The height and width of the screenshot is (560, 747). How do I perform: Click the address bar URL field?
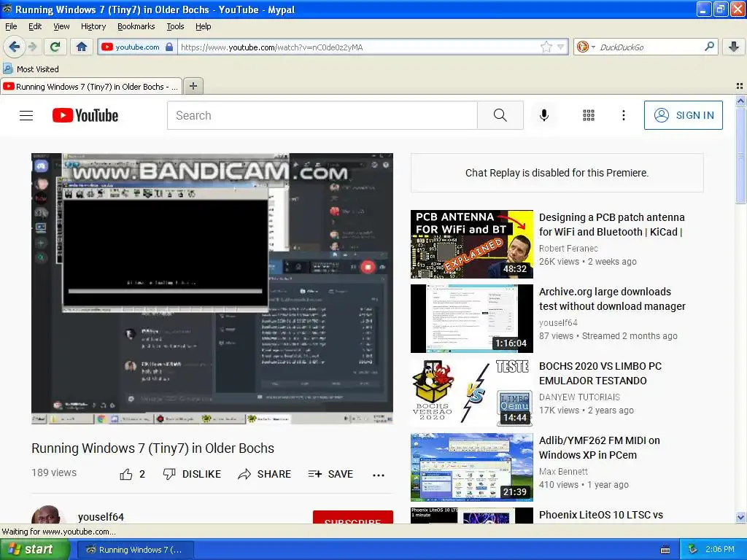tap(357, 47)
